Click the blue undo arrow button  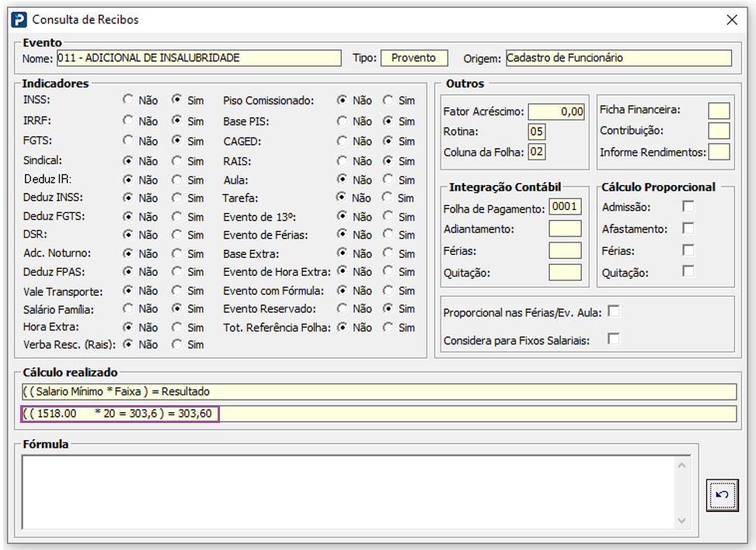coord(722,494)
